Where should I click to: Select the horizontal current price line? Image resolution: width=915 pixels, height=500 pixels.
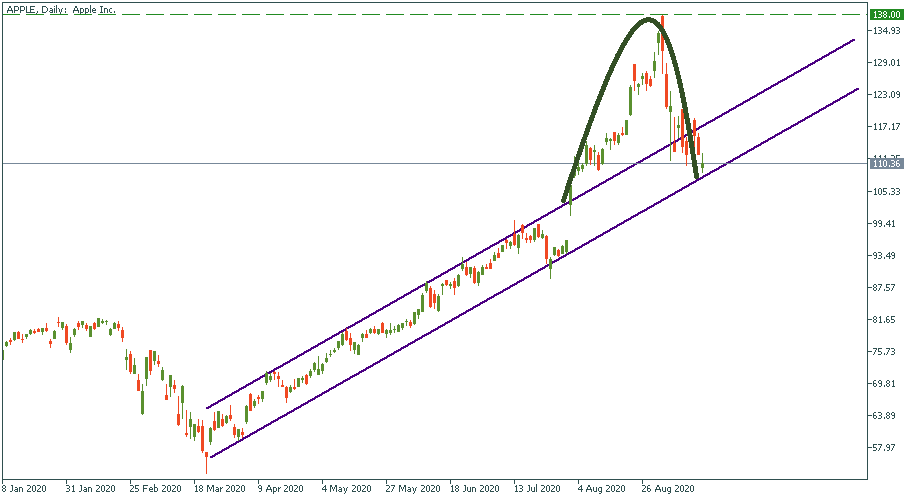pos(300,163)
